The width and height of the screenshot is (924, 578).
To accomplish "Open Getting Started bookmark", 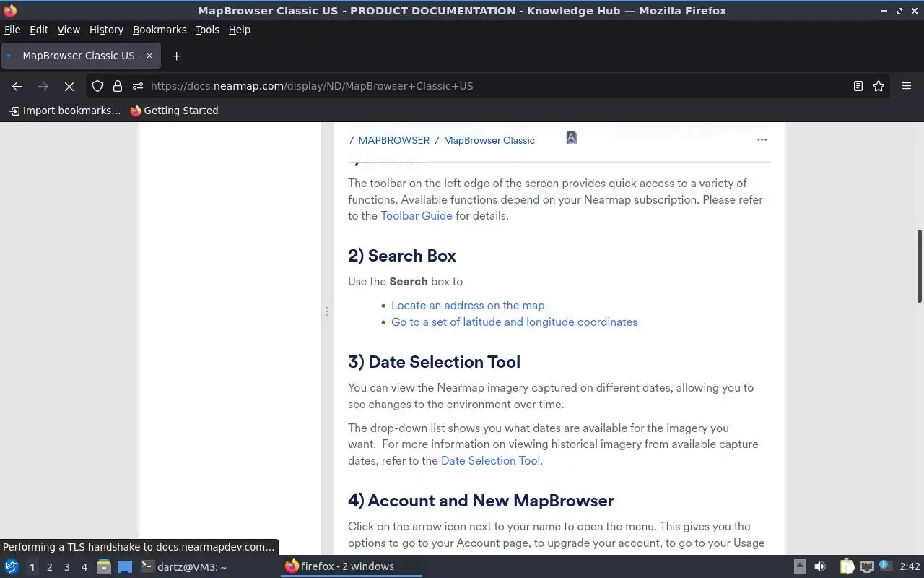I will click(x=174, y=111).
